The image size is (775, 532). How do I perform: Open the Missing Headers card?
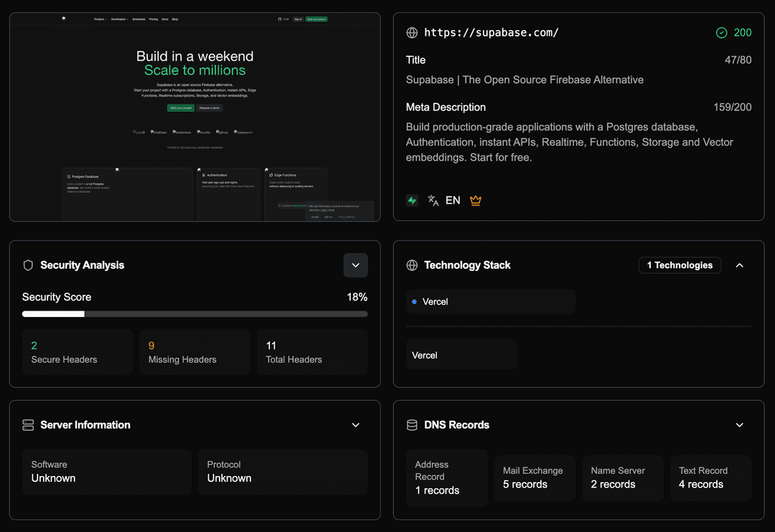[x=194, y=352]
